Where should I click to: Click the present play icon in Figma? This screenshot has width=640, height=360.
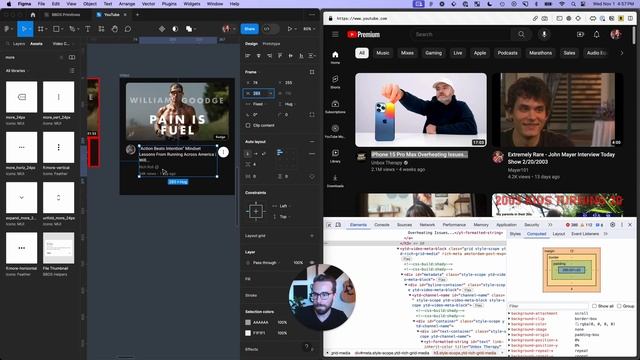pos(290,29)
